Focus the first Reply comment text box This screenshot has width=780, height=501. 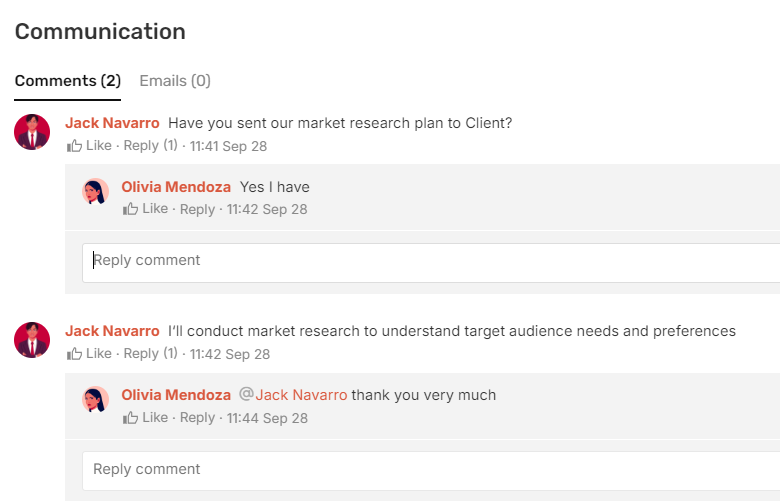430,261
